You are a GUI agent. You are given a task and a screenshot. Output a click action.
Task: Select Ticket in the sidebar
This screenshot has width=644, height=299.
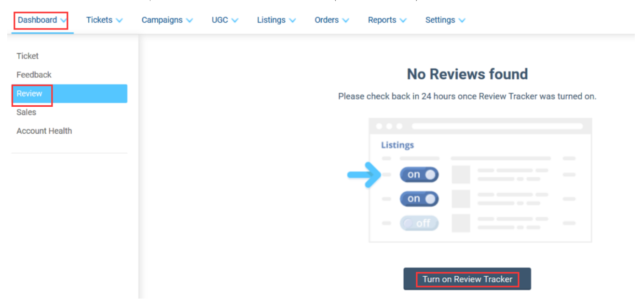27,56
